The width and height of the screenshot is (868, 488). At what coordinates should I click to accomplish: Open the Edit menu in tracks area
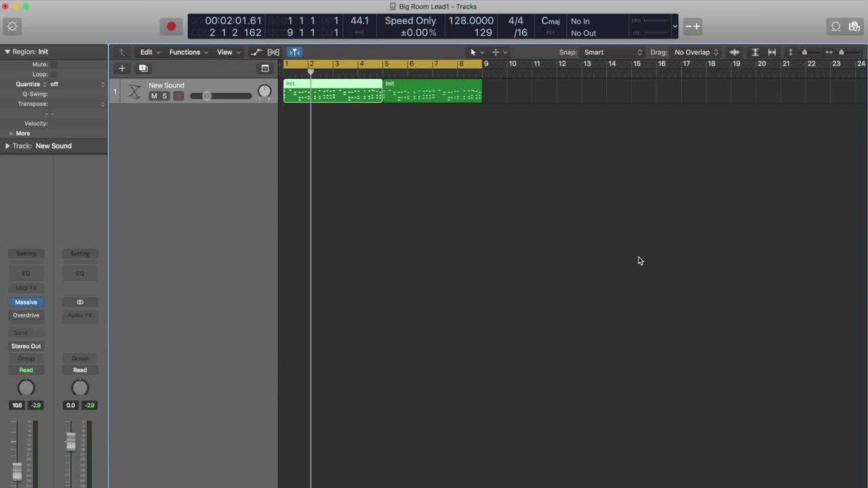149,52
